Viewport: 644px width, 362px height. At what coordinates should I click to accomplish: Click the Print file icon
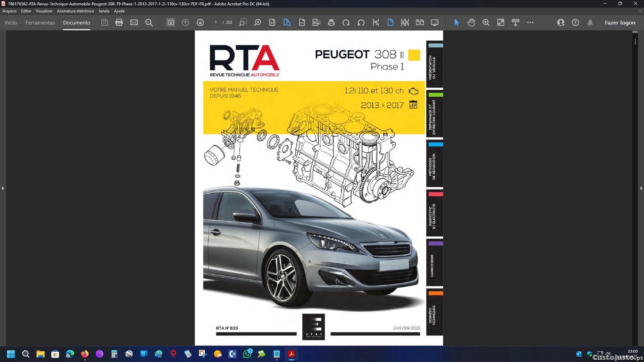pyautogui.click(x=119, y=22)
